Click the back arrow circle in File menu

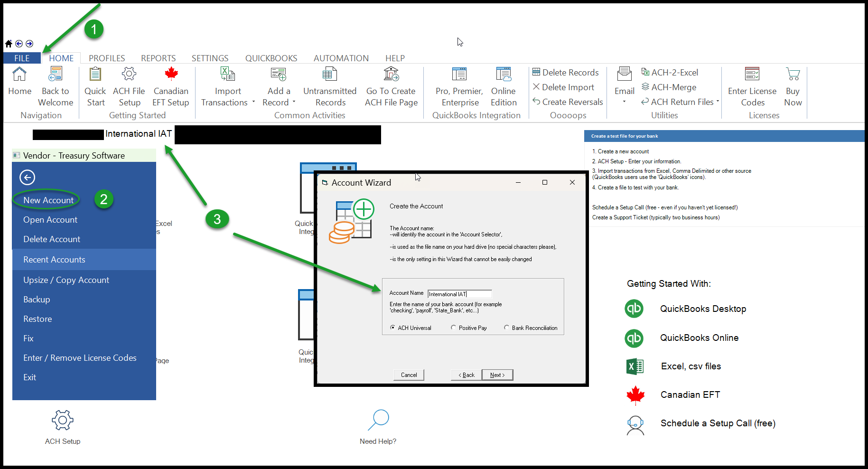(27, 178)
